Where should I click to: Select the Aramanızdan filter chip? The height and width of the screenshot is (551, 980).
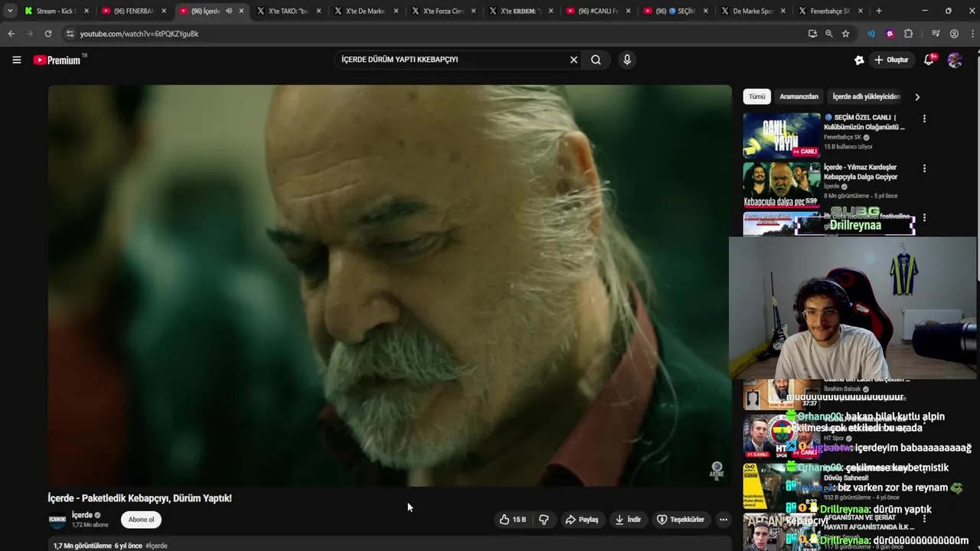(x=799, y=97)
